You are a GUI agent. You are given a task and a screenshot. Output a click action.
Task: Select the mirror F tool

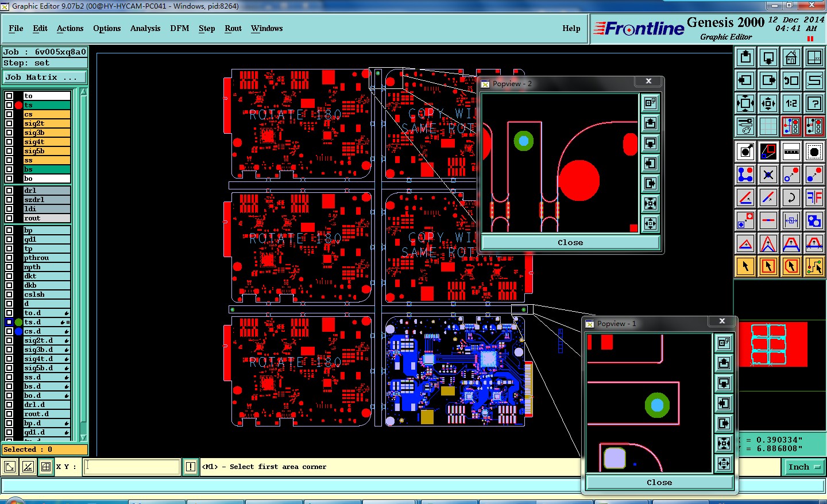click(x=814, y=197)
